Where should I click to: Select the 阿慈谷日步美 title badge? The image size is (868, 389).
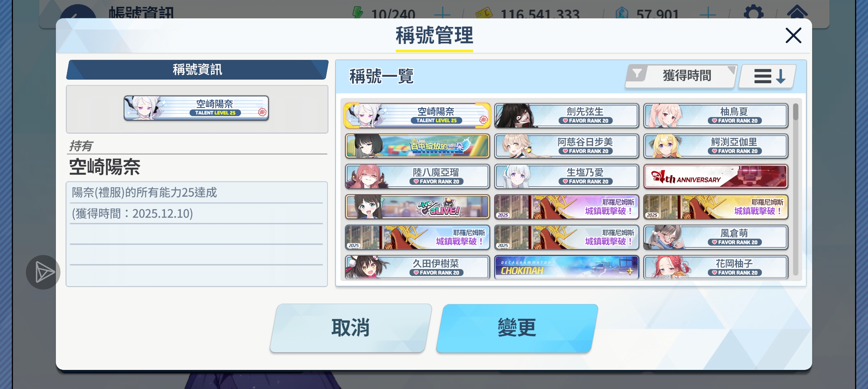[x=566, y=146]
